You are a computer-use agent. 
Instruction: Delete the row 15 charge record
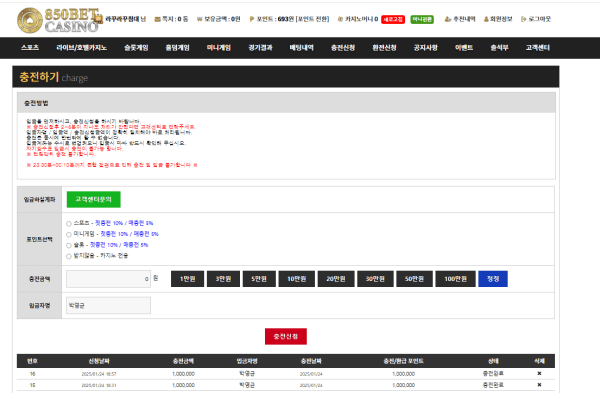[x=539, y=385]
